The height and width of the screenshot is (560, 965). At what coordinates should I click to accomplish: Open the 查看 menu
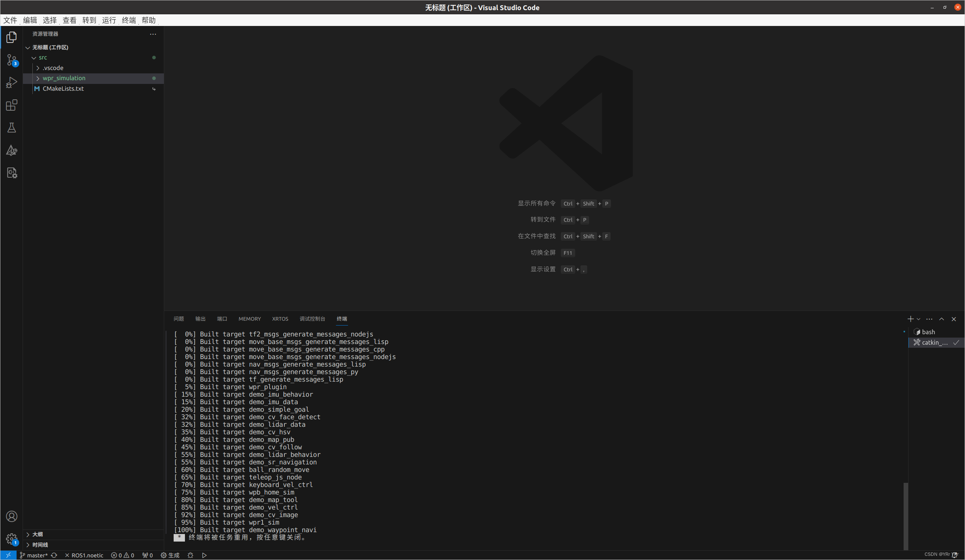70,20
